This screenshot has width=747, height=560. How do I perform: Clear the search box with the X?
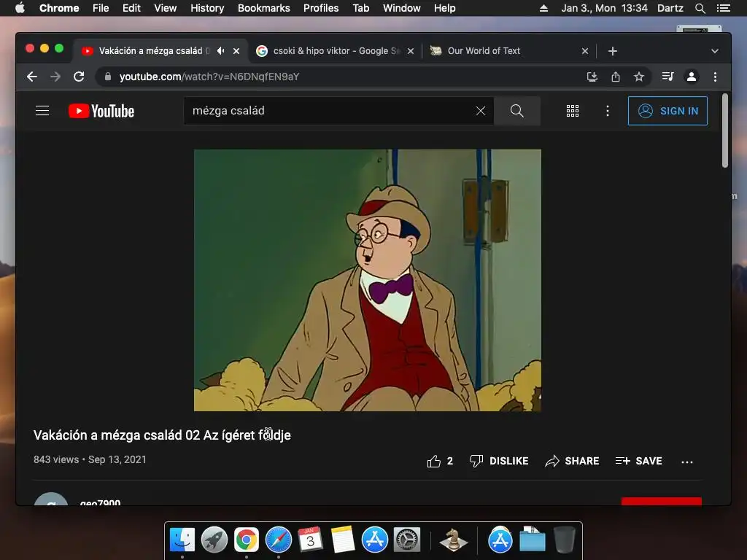click(481, 111)
